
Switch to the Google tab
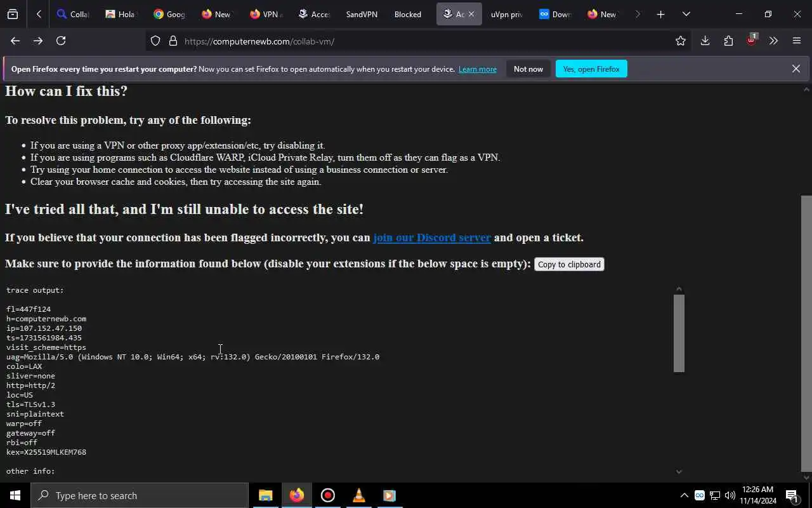[169, 14]
